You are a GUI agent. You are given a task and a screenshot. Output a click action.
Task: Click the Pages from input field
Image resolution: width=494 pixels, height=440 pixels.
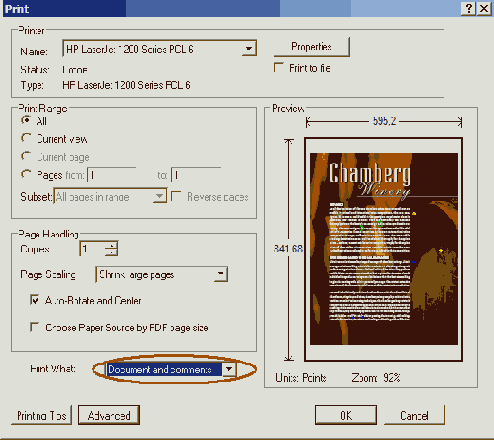coord(112,175)
